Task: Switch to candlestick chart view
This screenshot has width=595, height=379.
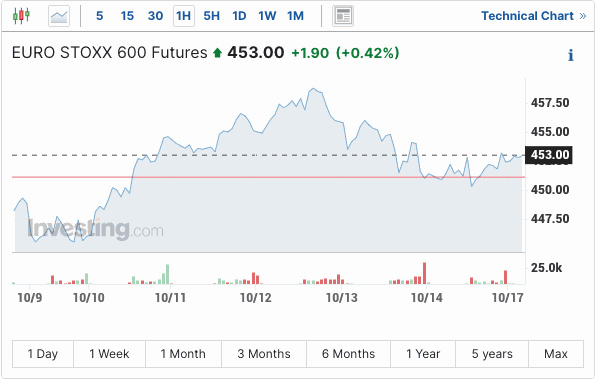Action: [x=21, y=16]
